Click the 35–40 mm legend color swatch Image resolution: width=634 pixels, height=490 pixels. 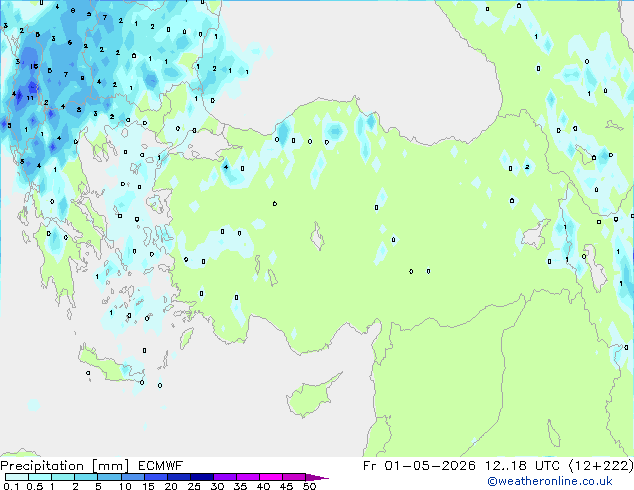tap(247, 477)
